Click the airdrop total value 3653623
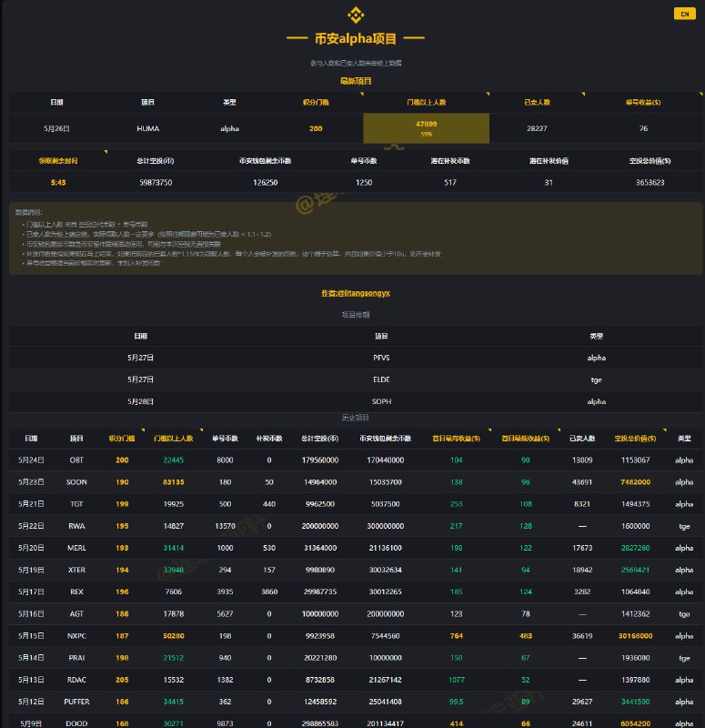Viewport: 705px width, 728px height. [650, 183]
